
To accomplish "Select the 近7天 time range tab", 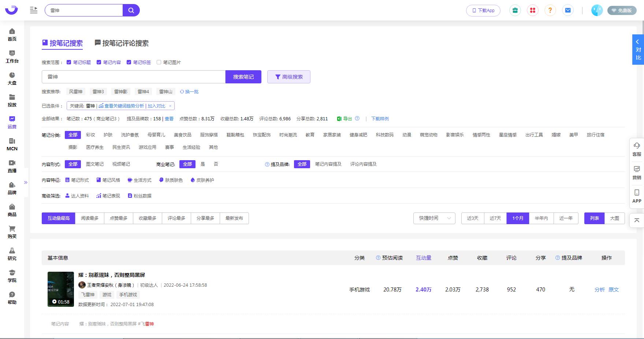I will point(495,218).
